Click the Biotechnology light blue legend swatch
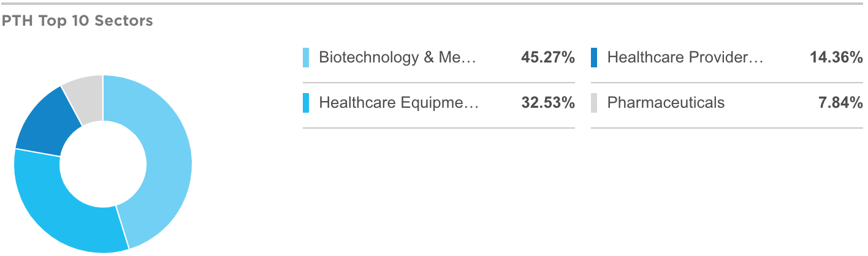Viewport: 868px width, 256px height. pos(306,58)
